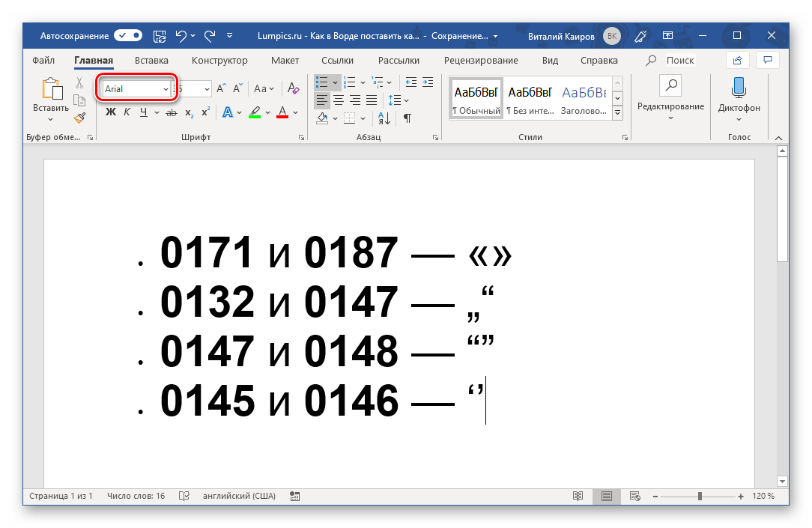The height and width of the screenshot is (528, 812).
Task: Switch to the Ссылки tab
Action: tap(337, 60)
